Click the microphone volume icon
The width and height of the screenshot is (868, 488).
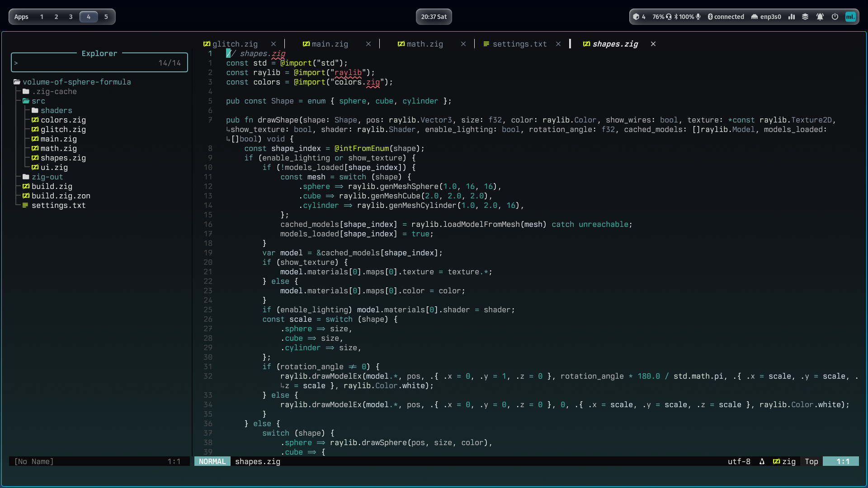pos(698,17)
